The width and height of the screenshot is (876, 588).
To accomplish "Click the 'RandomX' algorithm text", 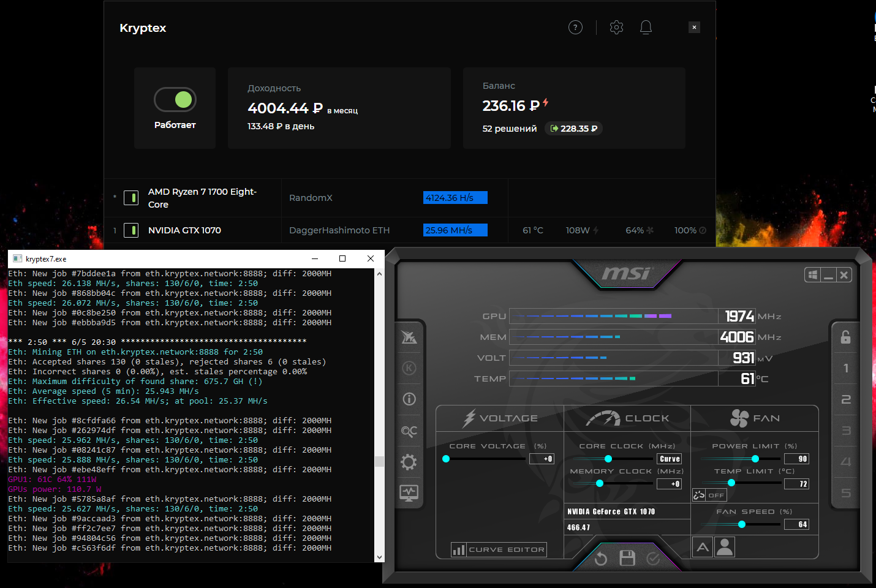I will coord(311,198).
